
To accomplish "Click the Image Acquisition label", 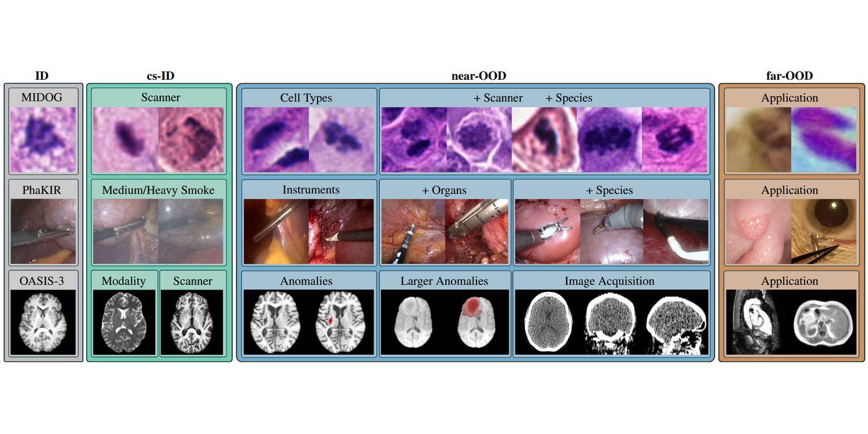I will [x=609, y=281].
